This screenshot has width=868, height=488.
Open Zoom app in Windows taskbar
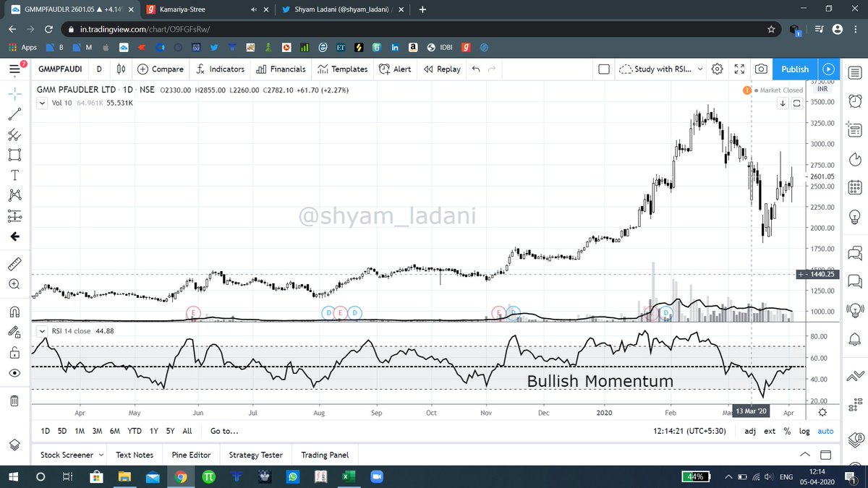click(x=375, y=477)
